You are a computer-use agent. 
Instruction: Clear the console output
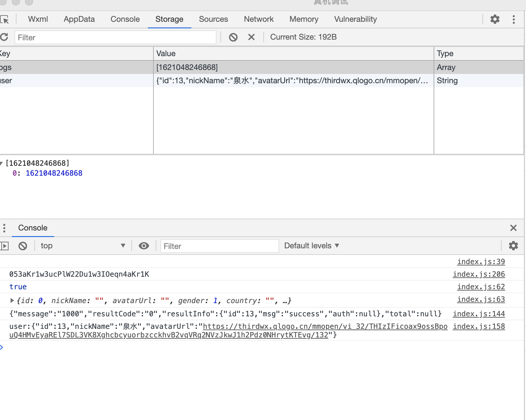pos(23,246)
